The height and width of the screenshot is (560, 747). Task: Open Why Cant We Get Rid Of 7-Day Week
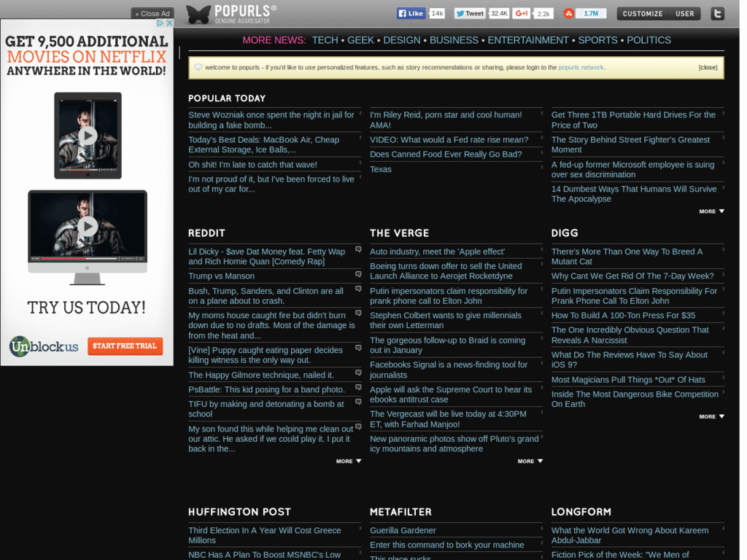pos(632,276)
